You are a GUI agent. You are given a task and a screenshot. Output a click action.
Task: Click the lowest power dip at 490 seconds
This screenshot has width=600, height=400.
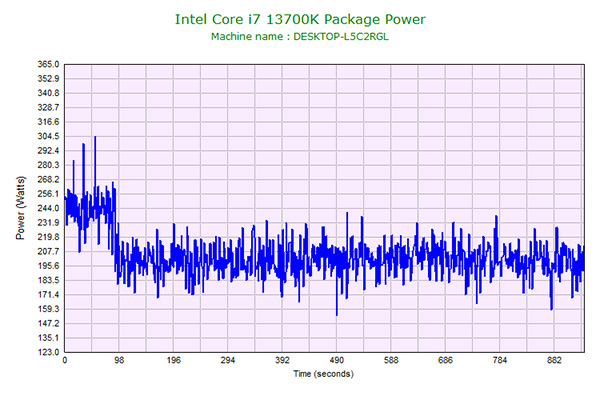[337, 315]
